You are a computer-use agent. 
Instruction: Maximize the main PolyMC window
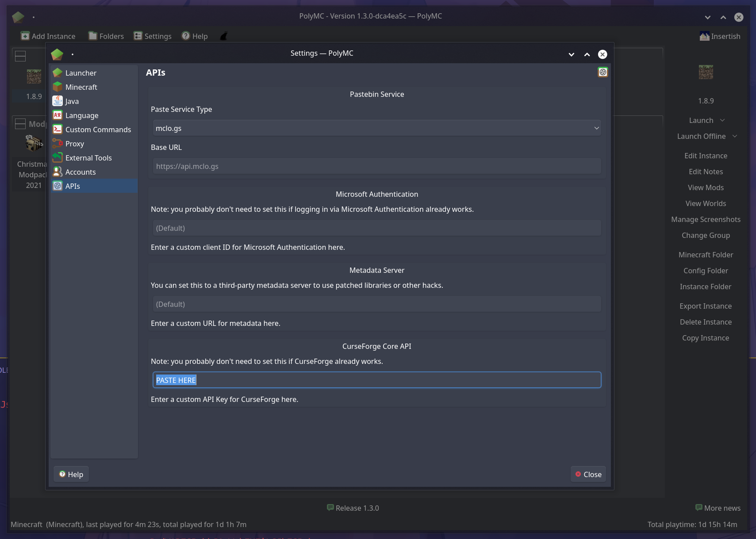pyautogui.click(x=723, y=17)
